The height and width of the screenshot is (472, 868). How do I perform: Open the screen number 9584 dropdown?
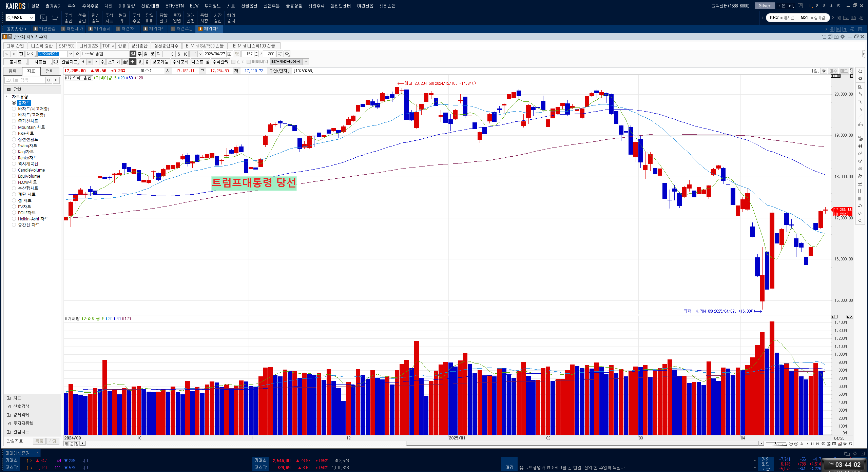click(32, 18)
